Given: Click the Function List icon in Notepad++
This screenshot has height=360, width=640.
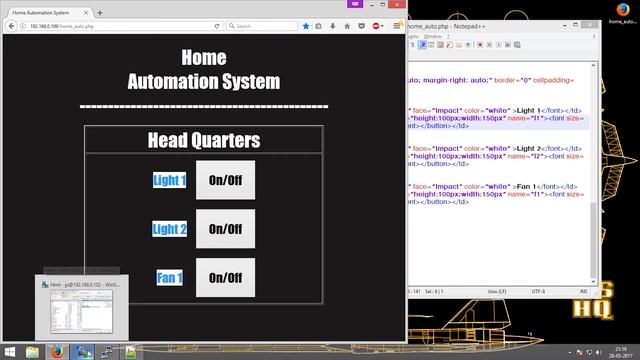Looking at the screenshot, I should [449, 45].
